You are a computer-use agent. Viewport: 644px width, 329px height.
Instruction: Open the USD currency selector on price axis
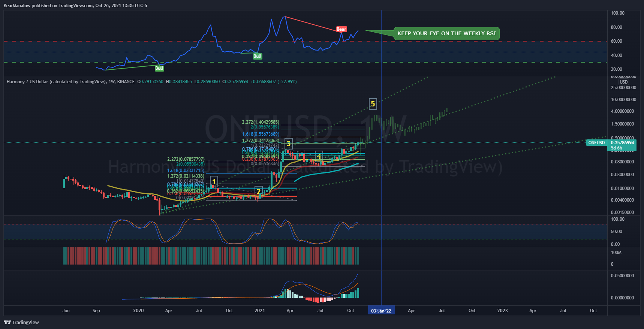(x=623, y=82)
